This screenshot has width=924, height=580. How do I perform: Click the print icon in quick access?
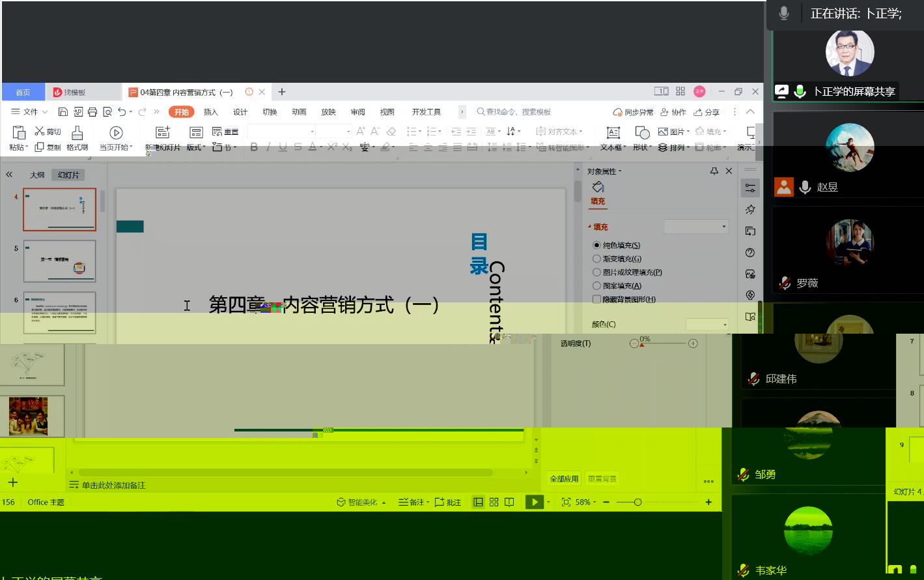click(x=92, y=112)
